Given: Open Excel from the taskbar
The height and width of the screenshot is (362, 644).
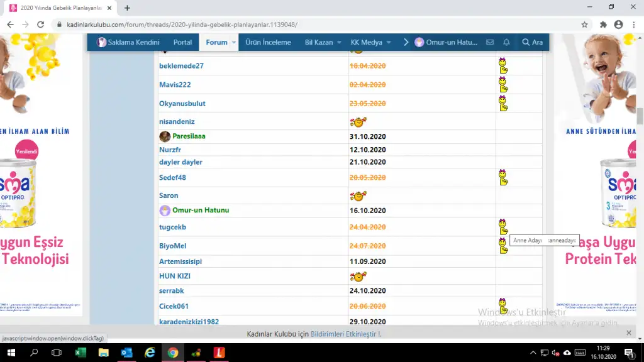Looking at the screenshot, I should [x=80, y=353].
